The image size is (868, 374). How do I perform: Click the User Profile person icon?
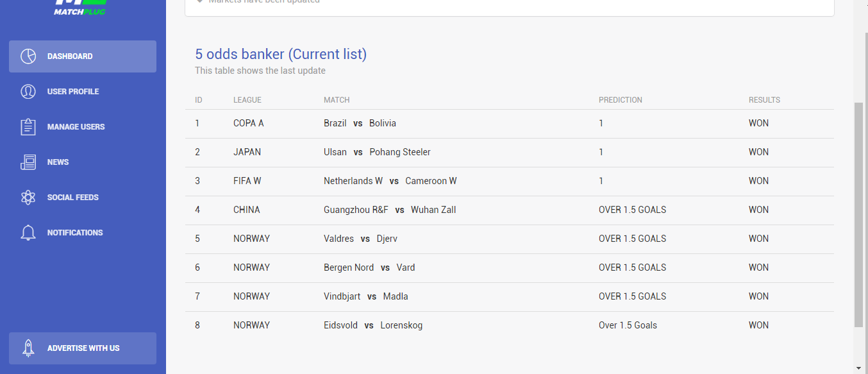click(x=28, y=92)
